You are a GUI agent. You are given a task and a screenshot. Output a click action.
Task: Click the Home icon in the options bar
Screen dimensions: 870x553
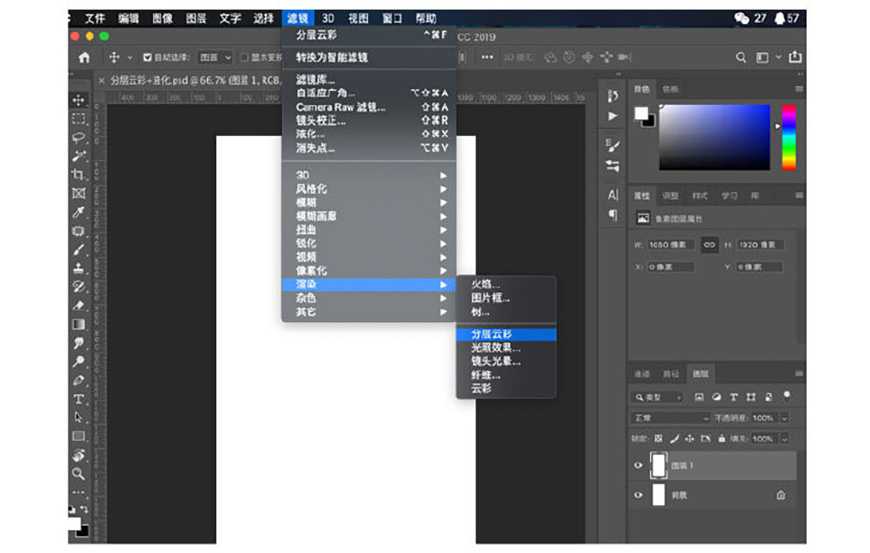pos(84,58)
